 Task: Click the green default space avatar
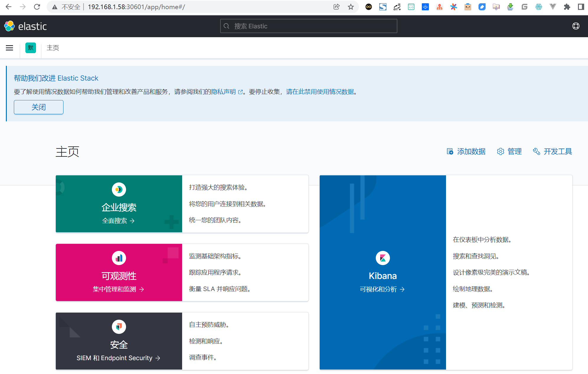click(x=31, y=48)
